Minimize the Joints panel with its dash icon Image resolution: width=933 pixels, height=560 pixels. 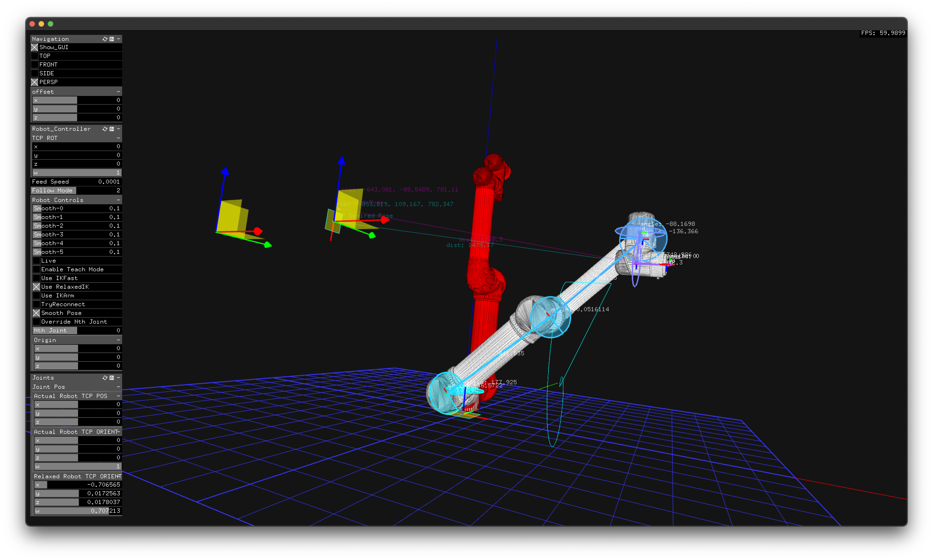pos(118,378)
